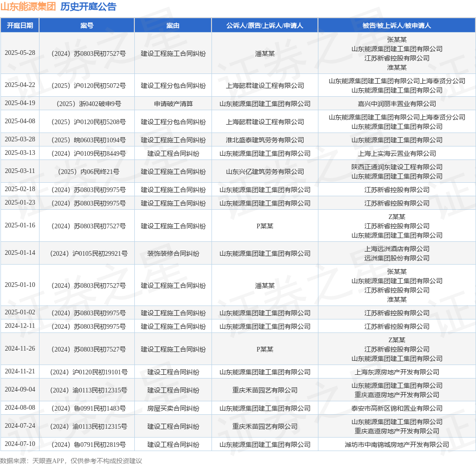
Task: Click case number (2024)沪0120民初19101号
Action: [89, 372]
